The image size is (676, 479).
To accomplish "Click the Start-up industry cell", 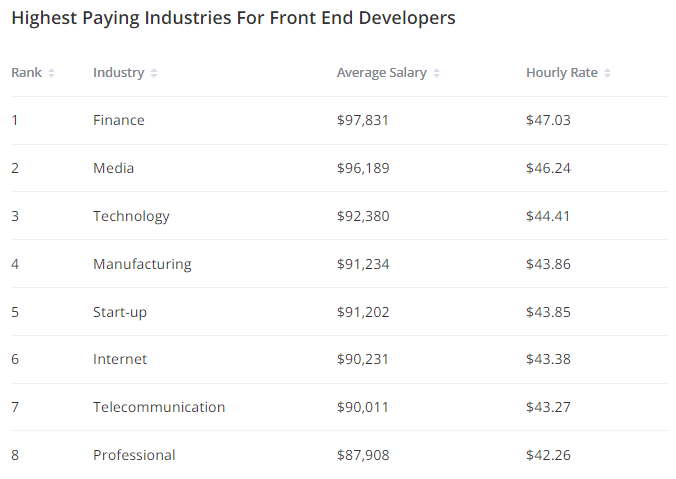I will pos(120,312).
